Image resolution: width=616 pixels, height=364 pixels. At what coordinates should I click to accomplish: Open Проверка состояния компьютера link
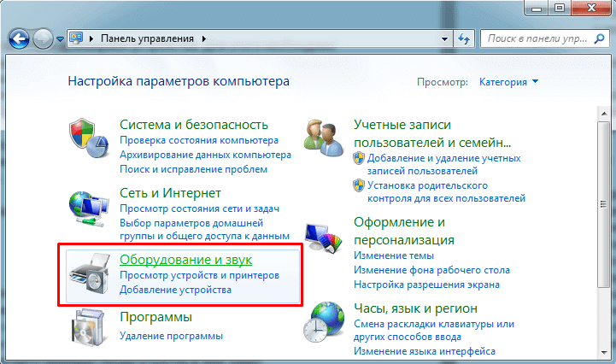[199, 140]
